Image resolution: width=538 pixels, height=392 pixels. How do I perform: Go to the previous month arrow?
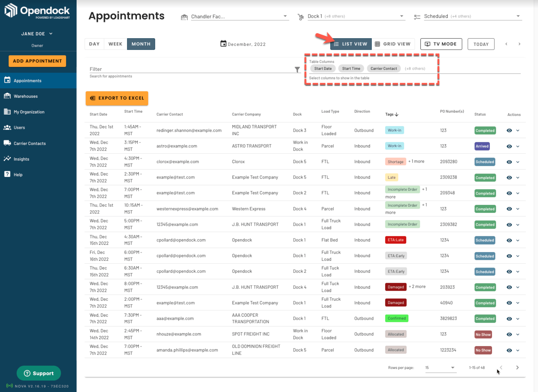coord(506,44)
